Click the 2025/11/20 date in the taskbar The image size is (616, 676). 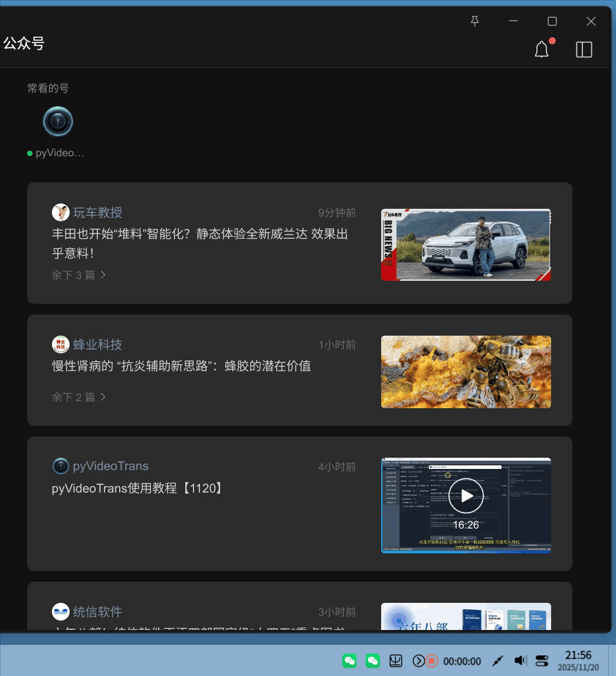pos(578,667)
